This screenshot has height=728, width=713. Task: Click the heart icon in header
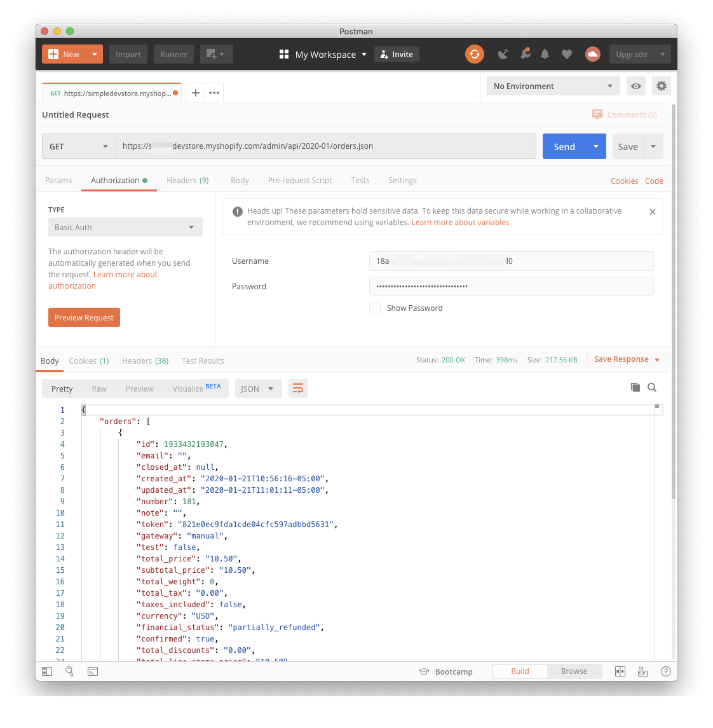coord(566,54)
